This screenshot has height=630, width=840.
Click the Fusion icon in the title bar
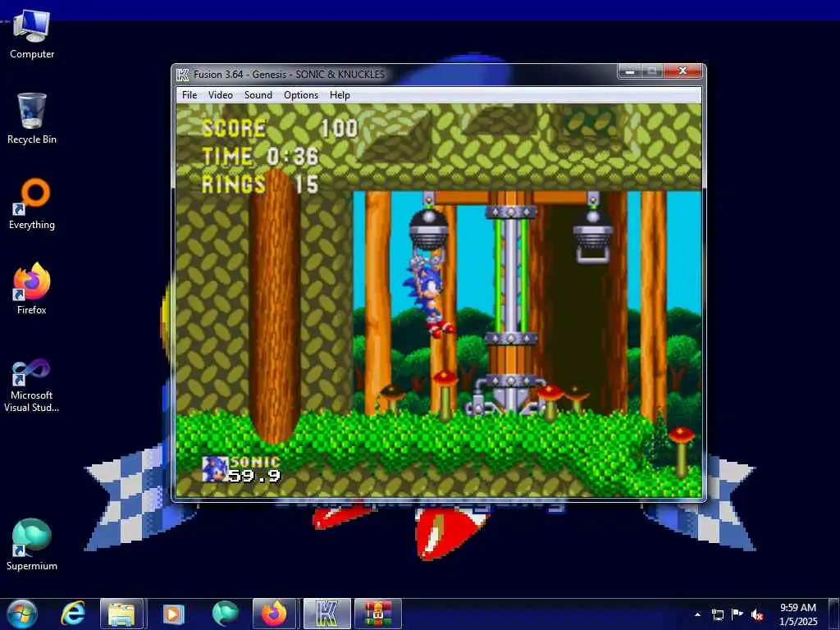pos(183,75)
